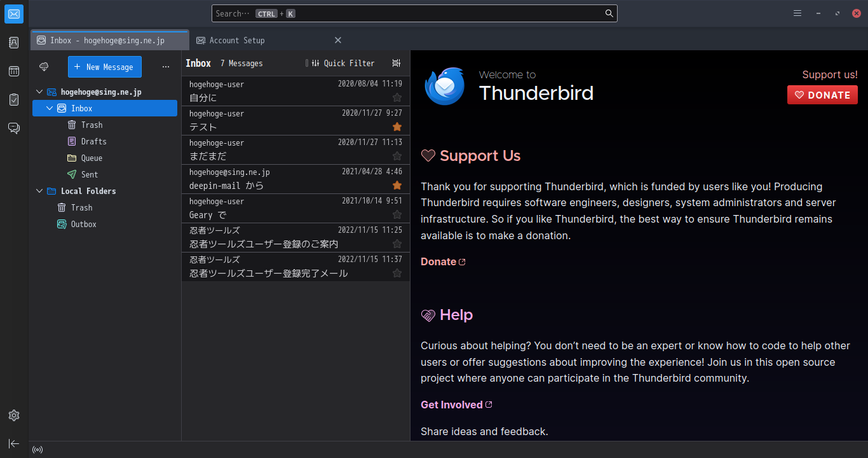The width and height of the screenshot is (868, 458).
Task: Open the message from hogehoge@sing.ne.jp
Action: (x=295, y=179)
